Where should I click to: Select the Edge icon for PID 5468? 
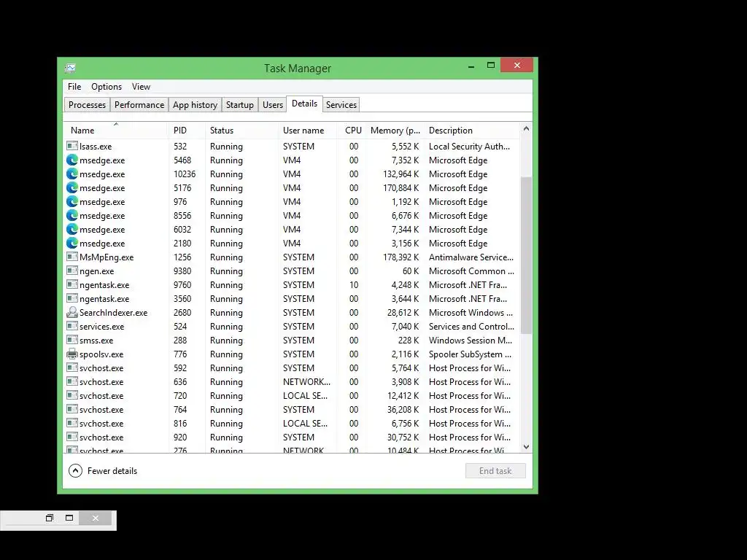(x=72, y=160)
